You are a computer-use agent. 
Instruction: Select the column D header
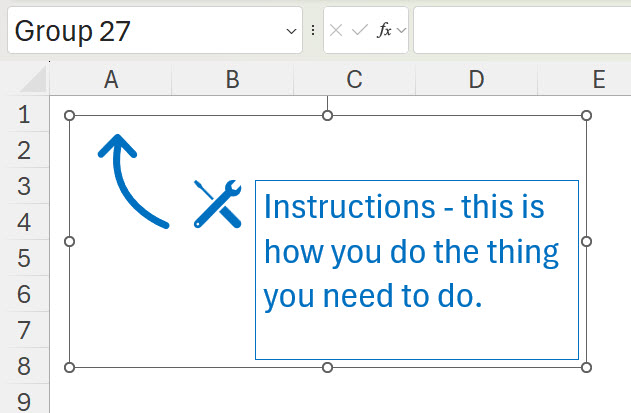476,80
